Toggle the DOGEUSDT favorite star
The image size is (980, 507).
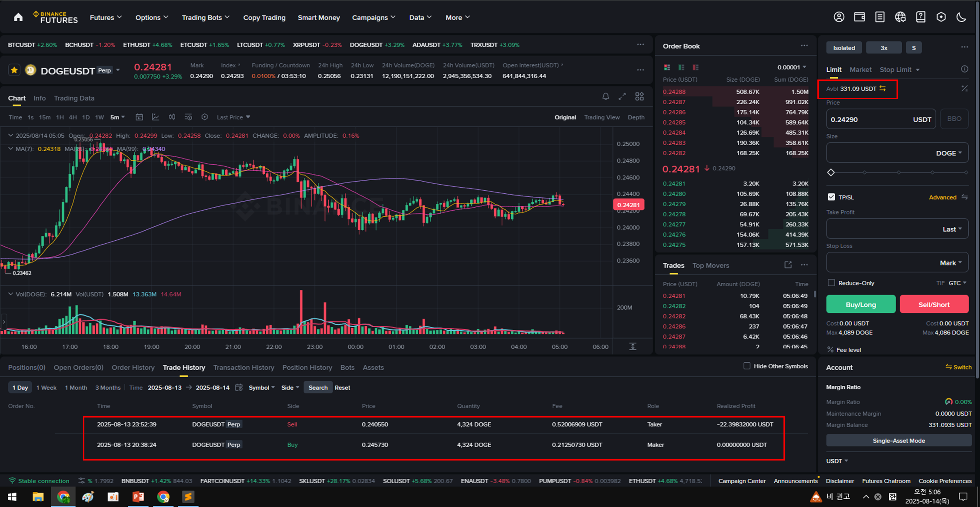pyautogui.click(x=14, y=70)
